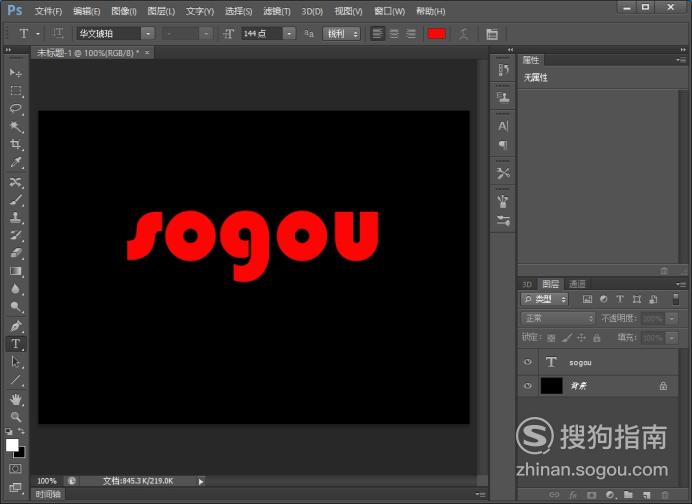Screen dimensions: 692x504
Task: Center align the text
Action: [394, 34]
